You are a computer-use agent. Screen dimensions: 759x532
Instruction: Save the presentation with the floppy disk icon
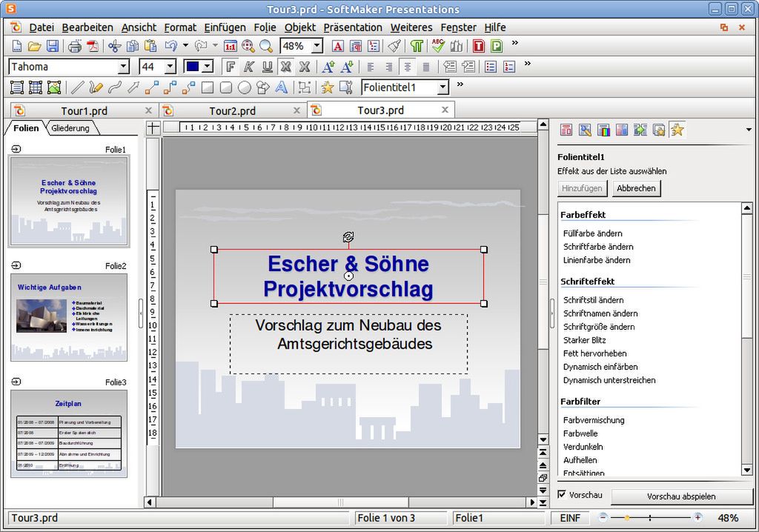(53, 46)
